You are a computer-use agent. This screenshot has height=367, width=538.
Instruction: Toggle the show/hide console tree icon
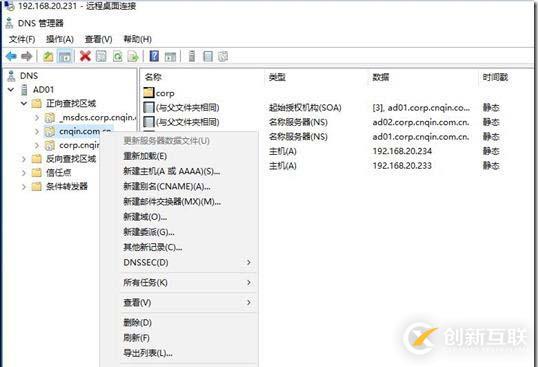(65, 56)
